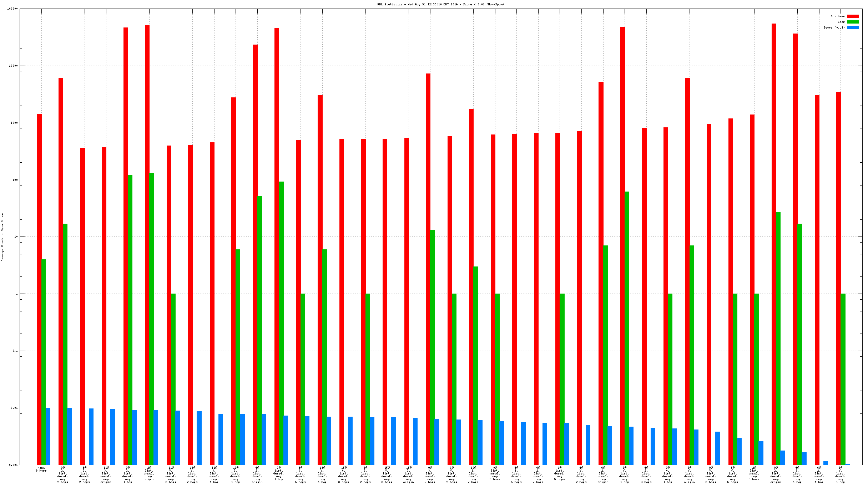868x488 pixels.
Task: Click the 'none 6 hops' x-axis label
Action: [x=41, y=469]
